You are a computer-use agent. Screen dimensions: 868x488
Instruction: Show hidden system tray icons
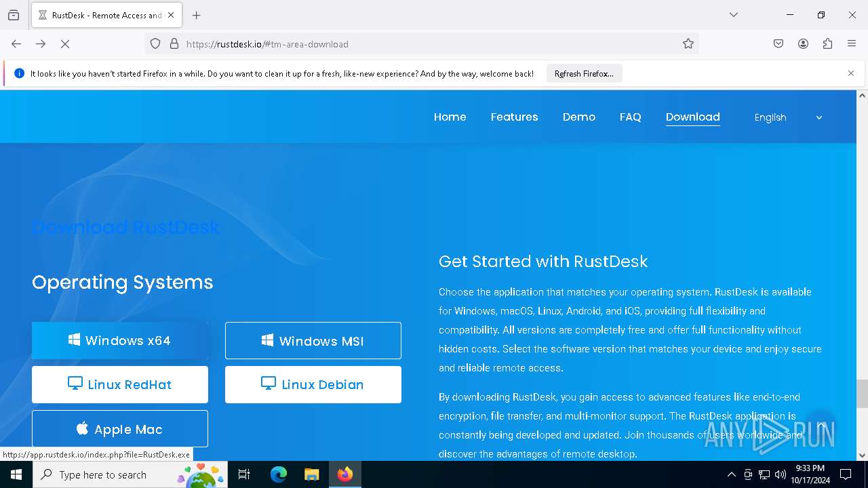click(x=731, y=474)
